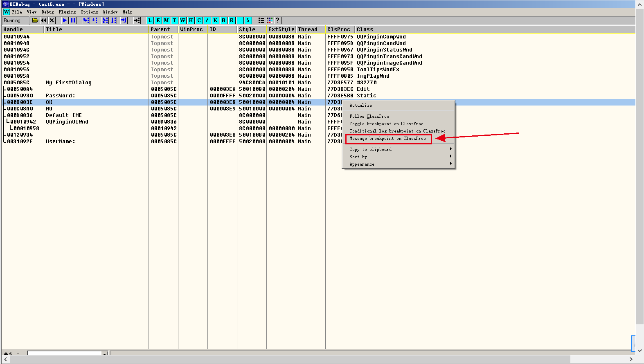644x364 pixels.
Task: Click the Trace over toolbar icon
Action: coord(113,20)
